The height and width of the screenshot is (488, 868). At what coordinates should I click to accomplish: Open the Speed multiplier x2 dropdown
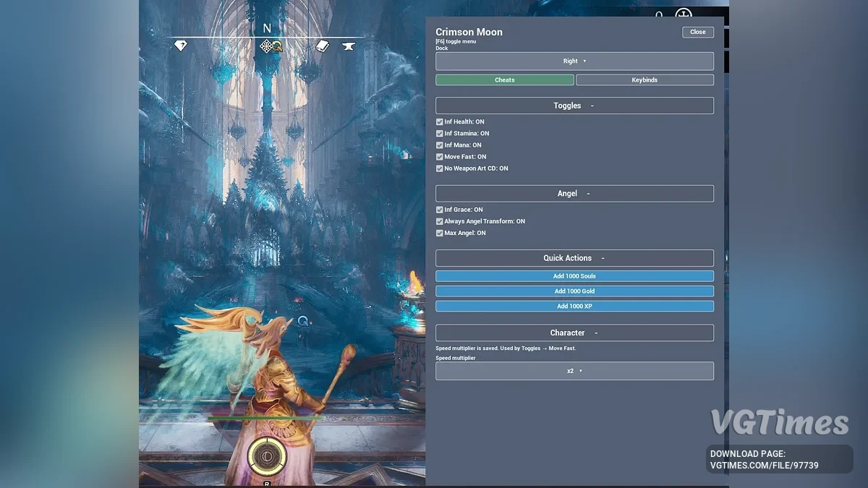point(574,371)
